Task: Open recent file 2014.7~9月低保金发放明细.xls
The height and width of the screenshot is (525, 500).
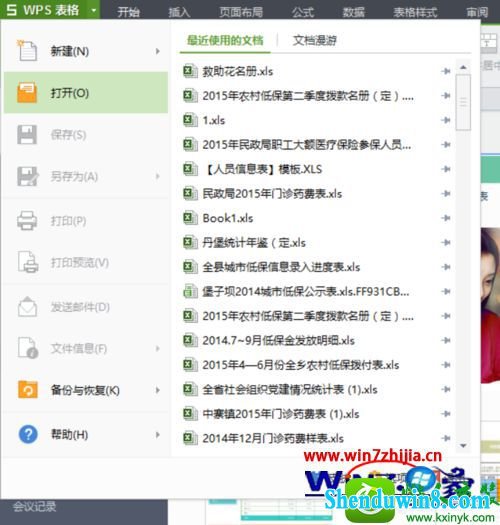Action: click(x=278, y=340)
